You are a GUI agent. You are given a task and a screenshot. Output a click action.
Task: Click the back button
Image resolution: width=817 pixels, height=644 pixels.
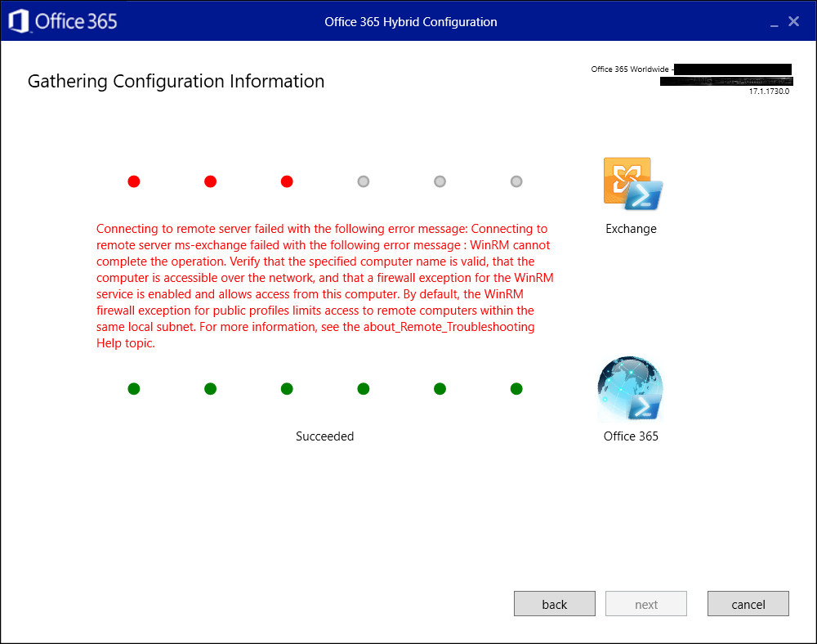(555, 603)
